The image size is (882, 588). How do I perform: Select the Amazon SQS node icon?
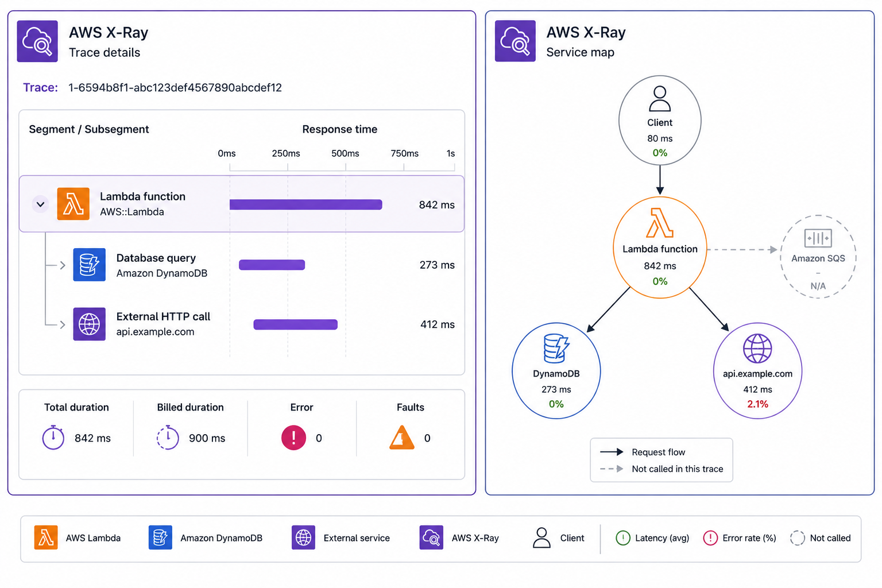click(818, 238)
